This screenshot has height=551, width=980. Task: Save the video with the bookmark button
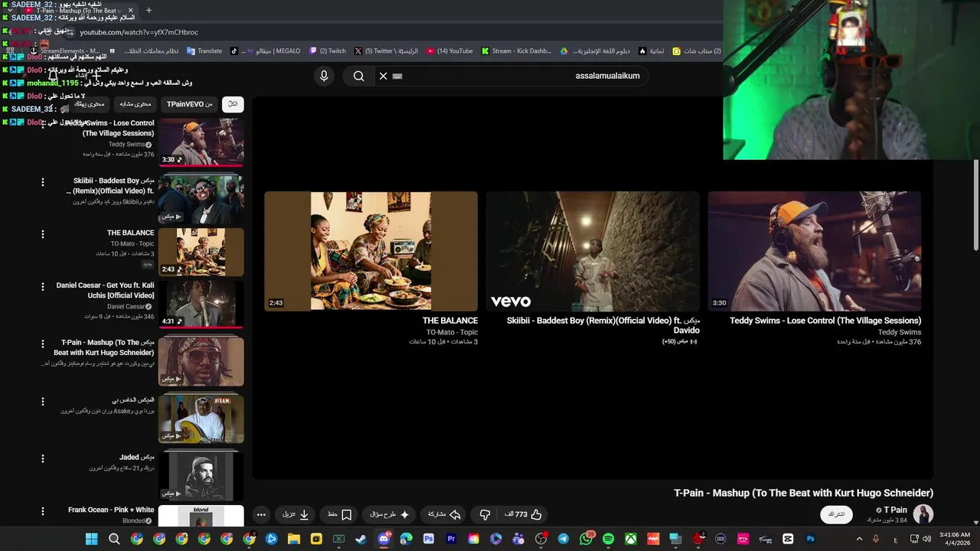coord(339,514)
